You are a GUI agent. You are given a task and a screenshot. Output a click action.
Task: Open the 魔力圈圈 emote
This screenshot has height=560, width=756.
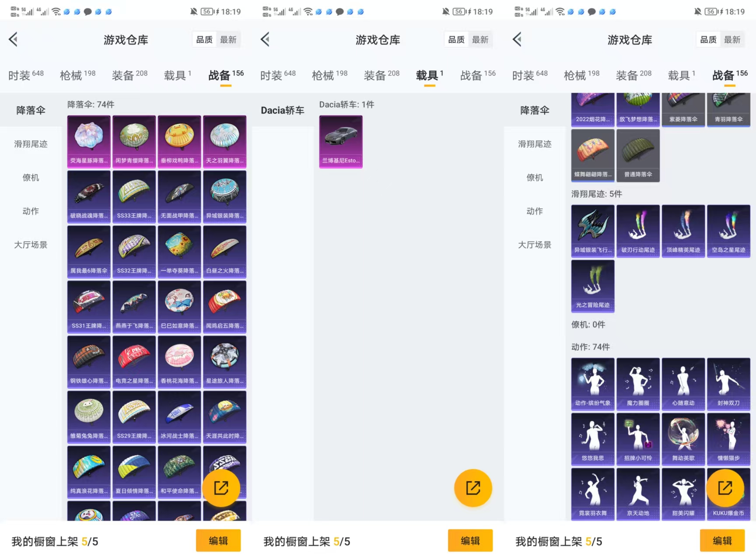point(638,384)
